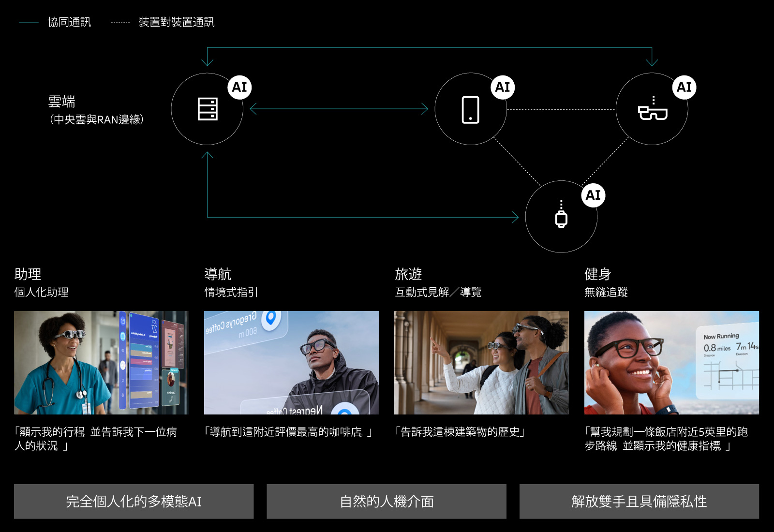Viewport: 774px width, 532px height.
Task: Click the AI badge on the smartphone circle
Action: tap(503, 87)
